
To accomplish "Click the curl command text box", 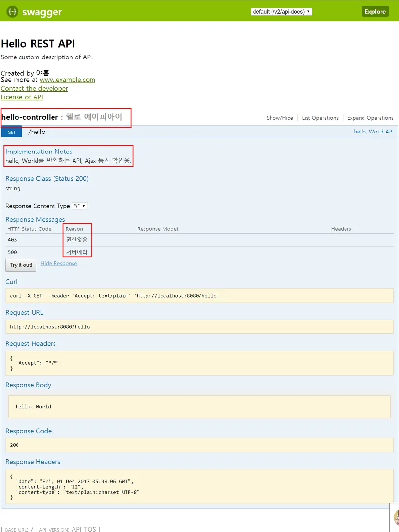I will [x=199, y=296].
